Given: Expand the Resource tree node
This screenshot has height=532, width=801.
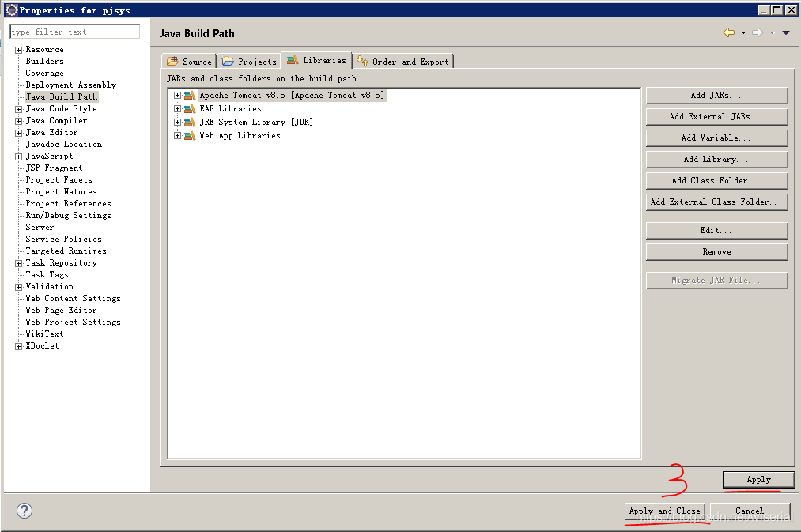Looking at the screenshot, I should [18, 50].
